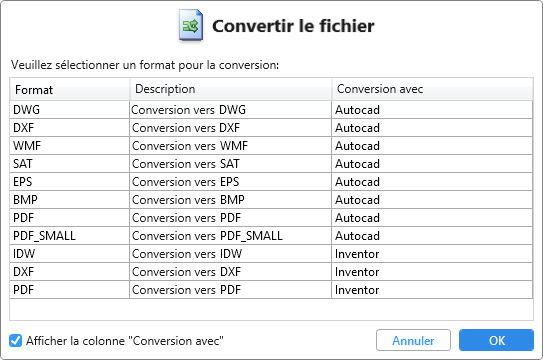Choose the EPS format row

coord(271,182)
